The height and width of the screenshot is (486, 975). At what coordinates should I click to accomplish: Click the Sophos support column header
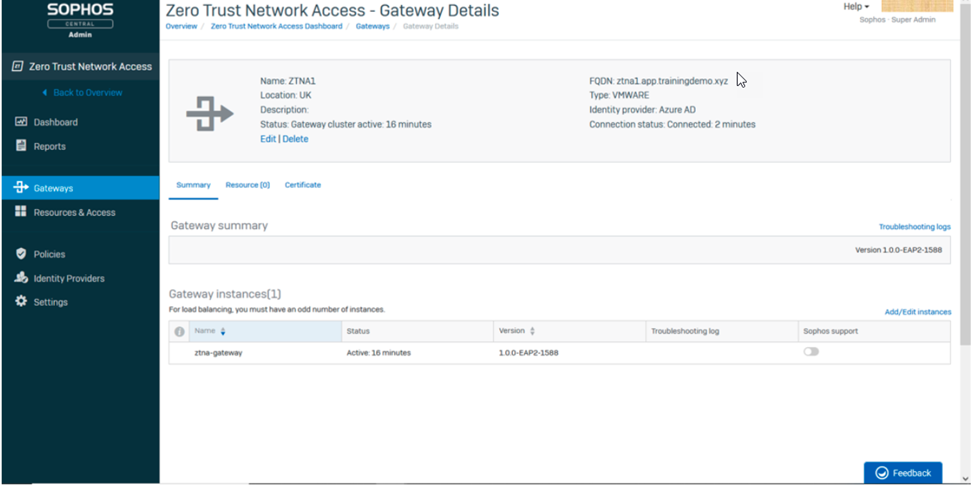point(874,331)
